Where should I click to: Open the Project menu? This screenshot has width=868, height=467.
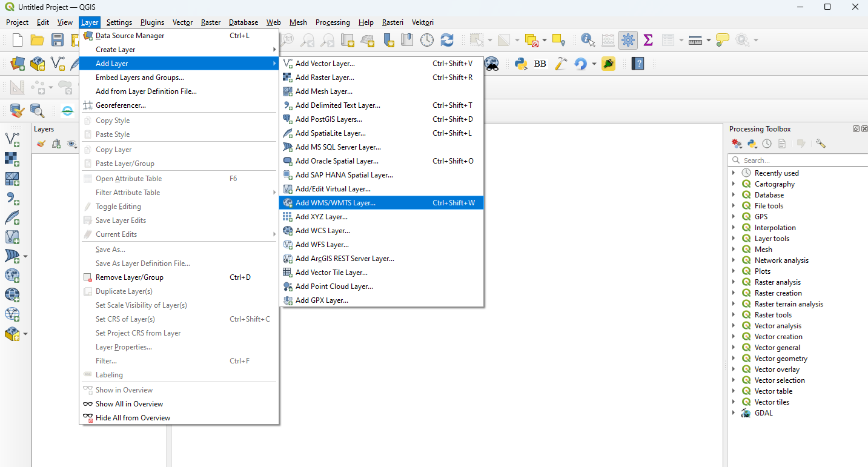coord(17,22)
